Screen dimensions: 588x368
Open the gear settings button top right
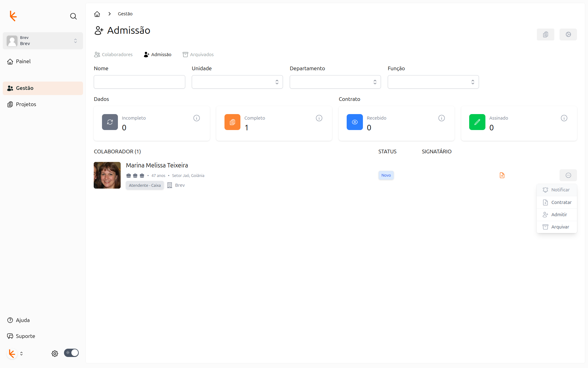568,34
